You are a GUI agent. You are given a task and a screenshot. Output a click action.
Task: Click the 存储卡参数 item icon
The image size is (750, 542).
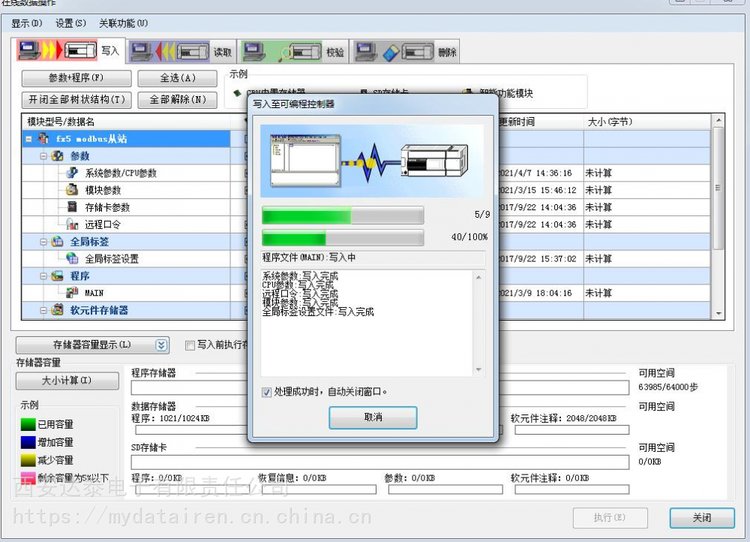coord(73,207)
